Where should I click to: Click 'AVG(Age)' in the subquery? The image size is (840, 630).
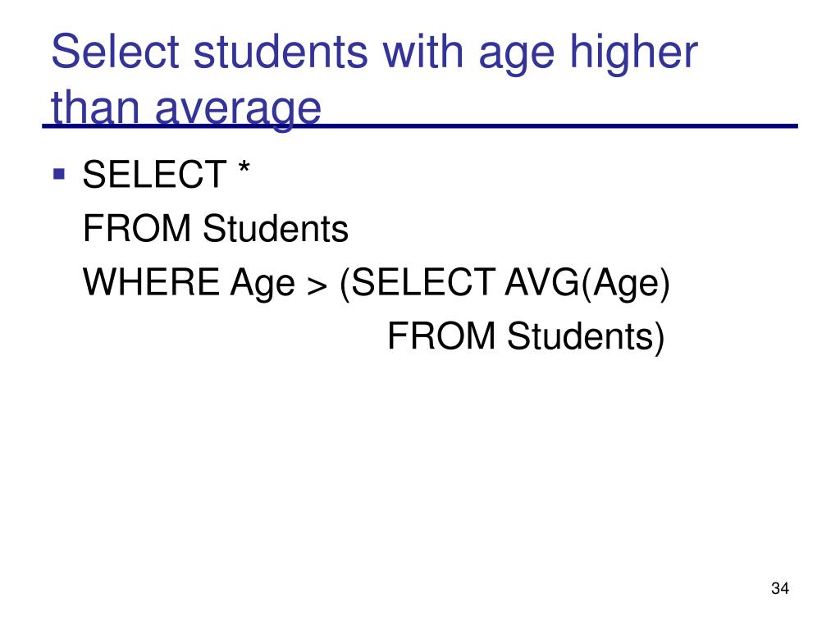587,283
